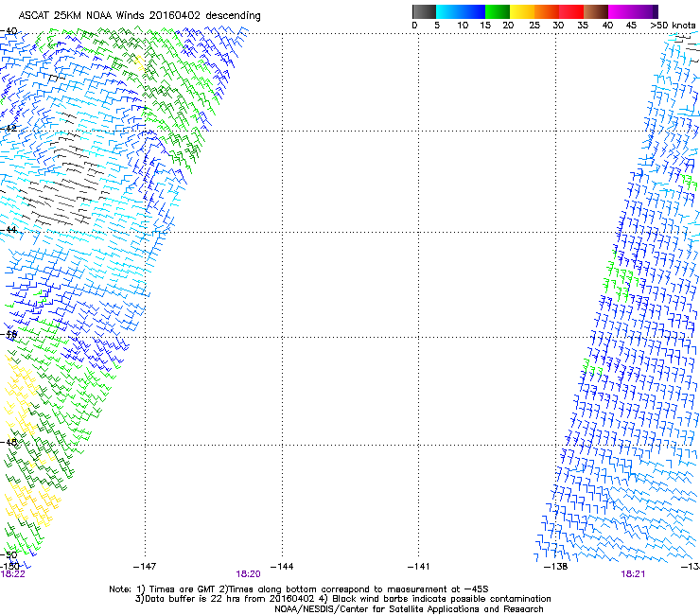This screenshot has width=700, height=615.
Task: Click the purple '18:20' swath time label
Action: point(248,574)
